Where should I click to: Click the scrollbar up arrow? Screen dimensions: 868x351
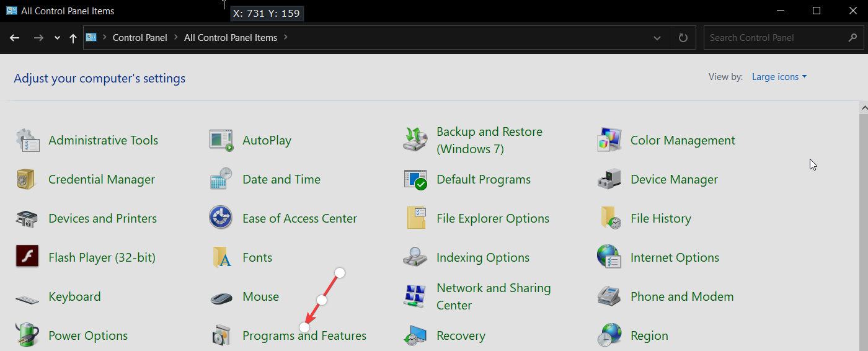click(864, 109)
